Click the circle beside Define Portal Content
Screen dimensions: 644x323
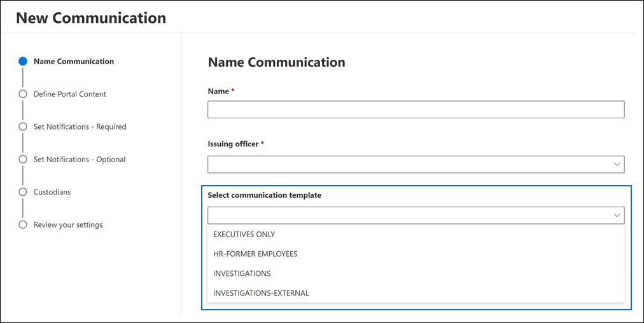coord(23,94)
